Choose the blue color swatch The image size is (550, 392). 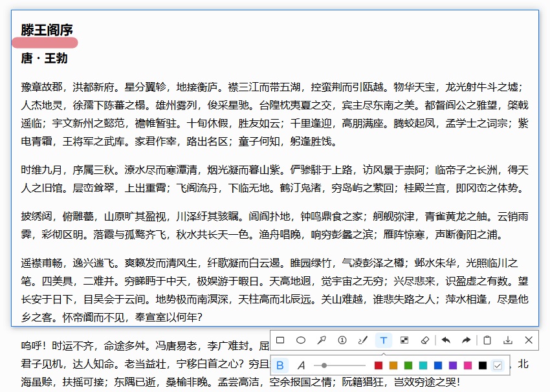click(438, 365)
